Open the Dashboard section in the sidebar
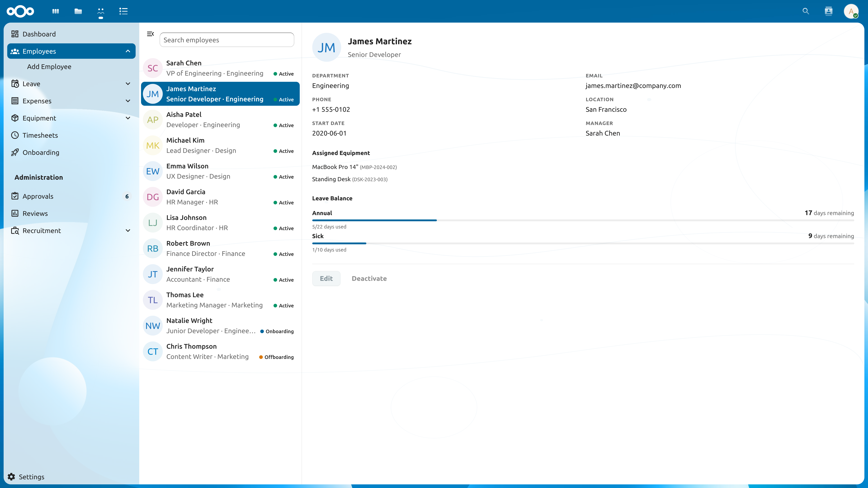The image size is (868, 488). (39, 34)
